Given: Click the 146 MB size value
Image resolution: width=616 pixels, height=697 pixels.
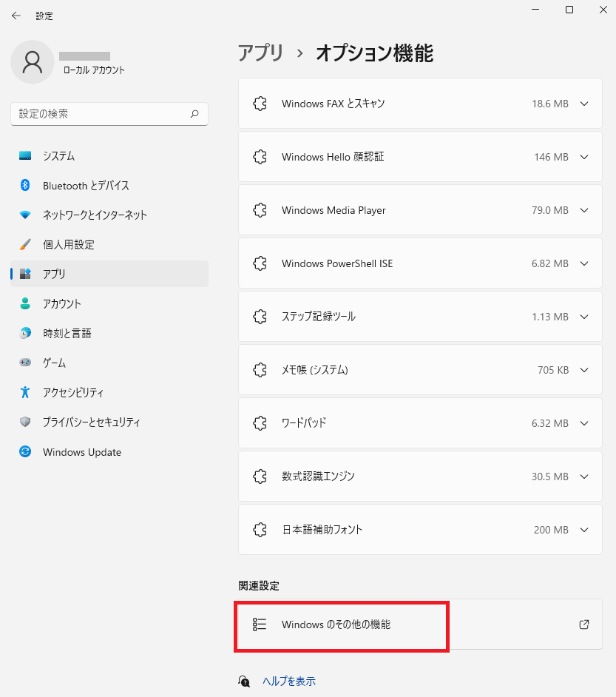Looking at the screenshot, I should (551, 157).
